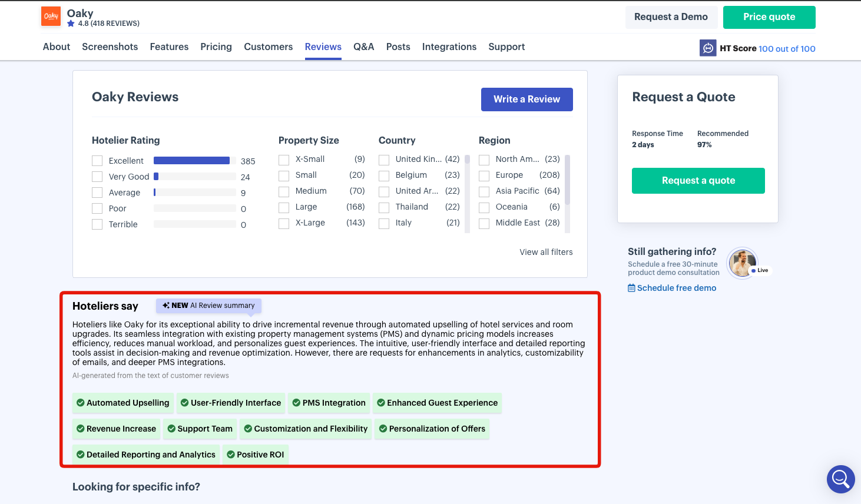Image resolution: width=861 pixels, height=504 pixels.
Task: Click the Automated Upselling check icon
Action: tap(81, 403)
